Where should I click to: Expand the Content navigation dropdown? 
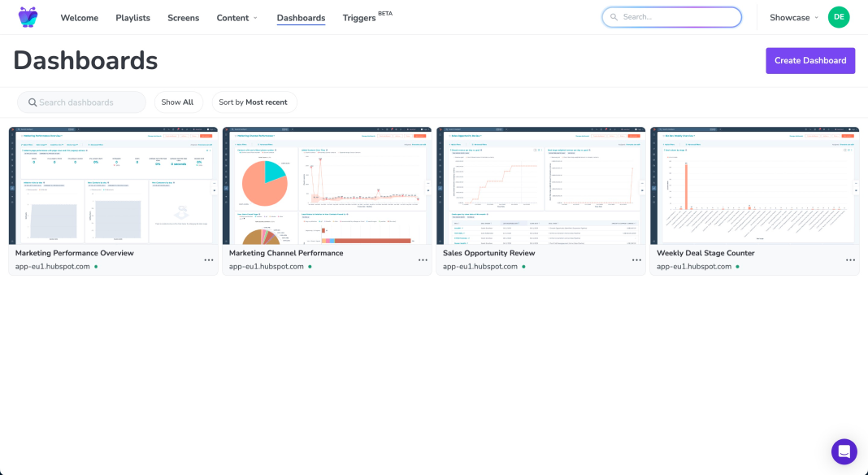point(237,17)
